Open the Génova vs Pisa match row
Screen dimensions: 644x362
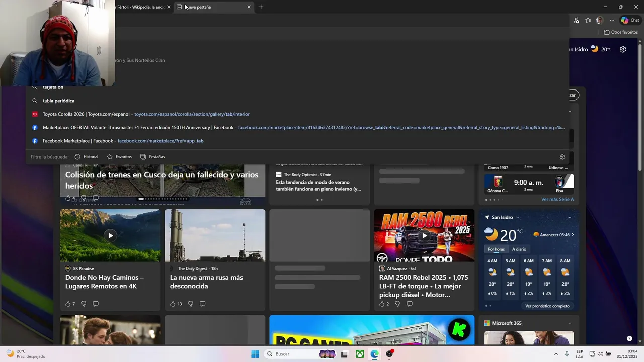[x=529, y=184]
